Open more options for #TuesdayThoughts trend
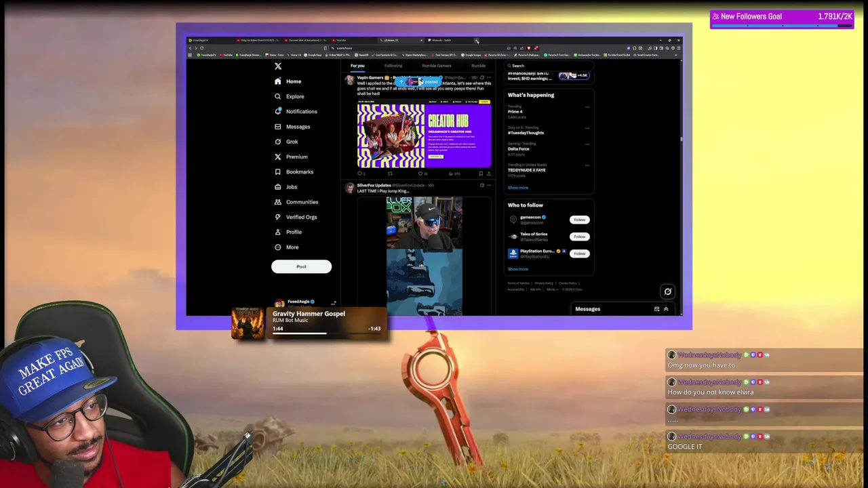The height and width of the screenshot is (488, 868). 587,128
